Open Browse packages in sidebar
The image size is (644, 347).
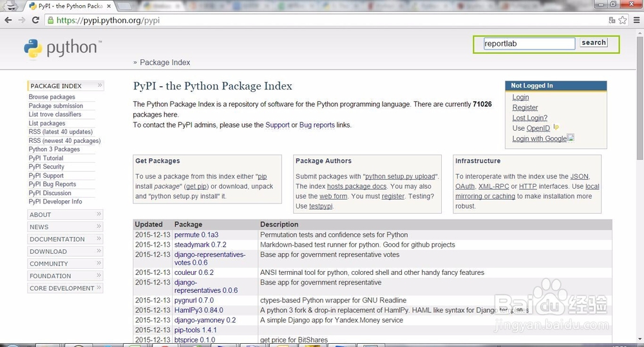[x=52, y=97]
